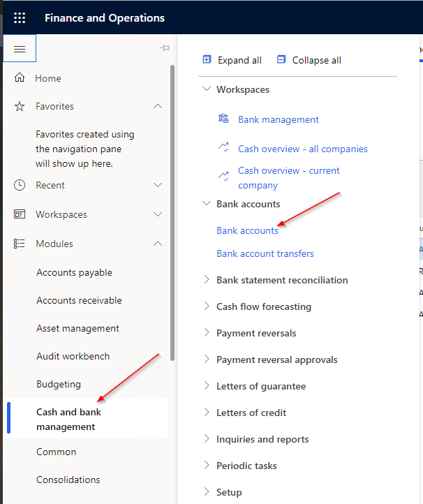The height and width of the screenshot is (504, 423).
Task: Click the Modules list icon
Action: 20,244
